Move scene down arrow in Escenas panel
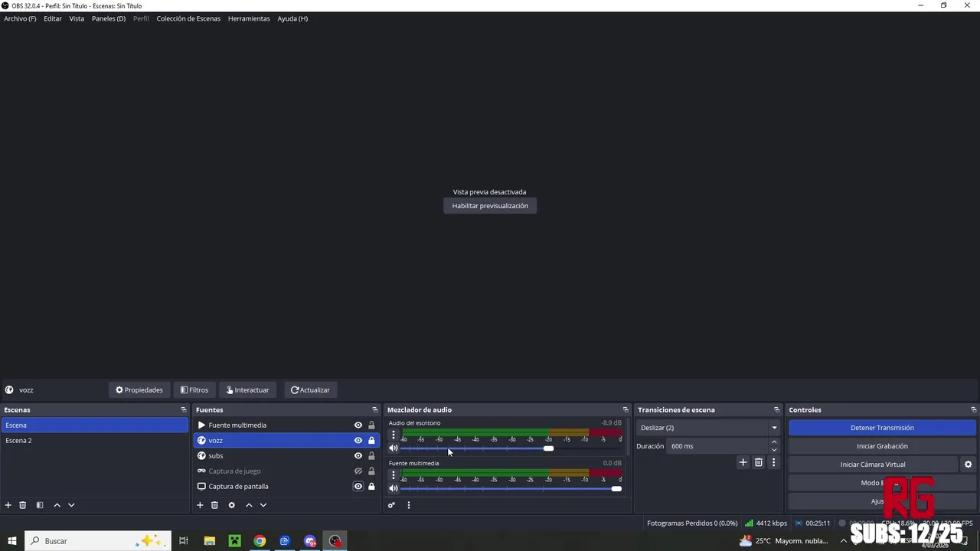980x551 pixels. click(x=71, y=505)
